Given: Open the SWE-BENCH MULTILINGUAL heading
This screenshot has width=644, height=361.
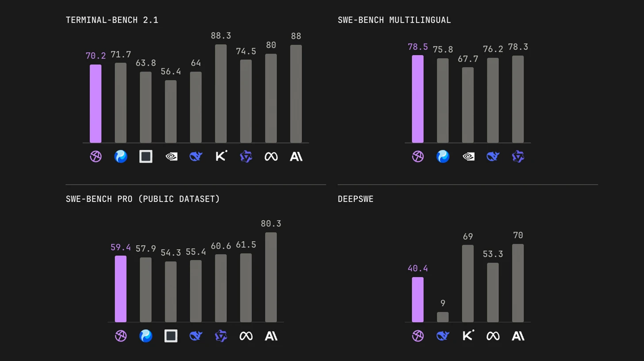Looking at the screenshot, I should click(395, 20).
